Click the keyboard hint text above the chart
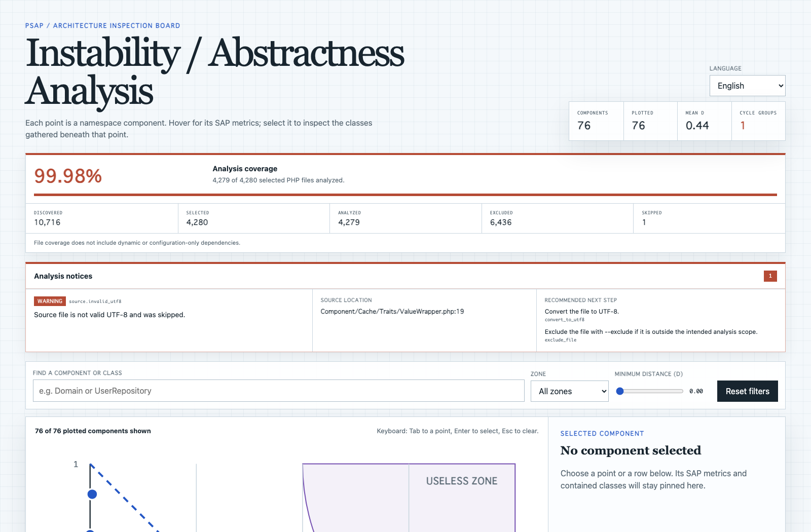The image size is (811, 532). point(458,431)
